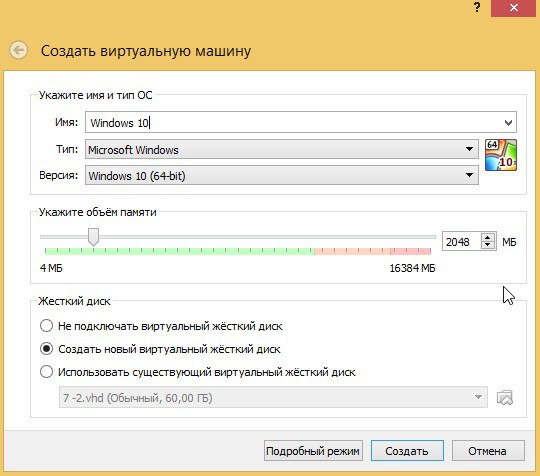
Task: Click the memory value field showing 2048
Action: 461,241
